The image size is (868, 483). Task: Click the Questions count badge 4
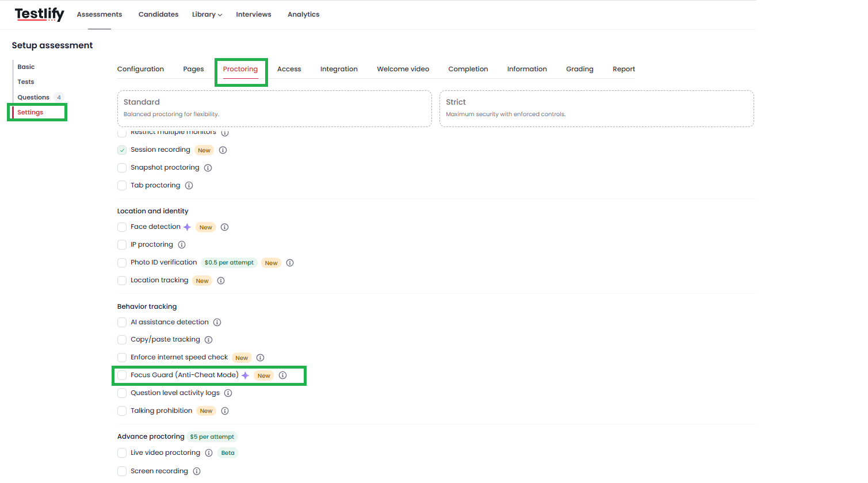pyautogui.click(x=59, y=97)
